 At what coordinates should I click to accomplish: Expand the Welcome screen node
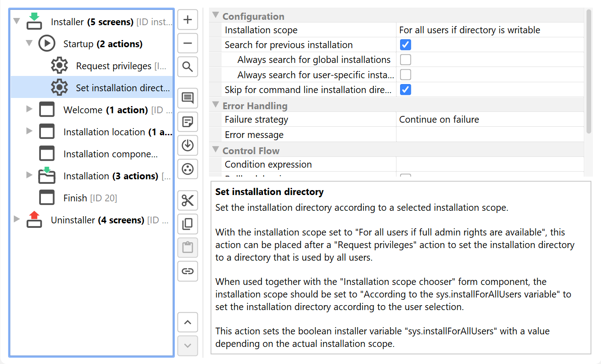[x=29, y=109]
